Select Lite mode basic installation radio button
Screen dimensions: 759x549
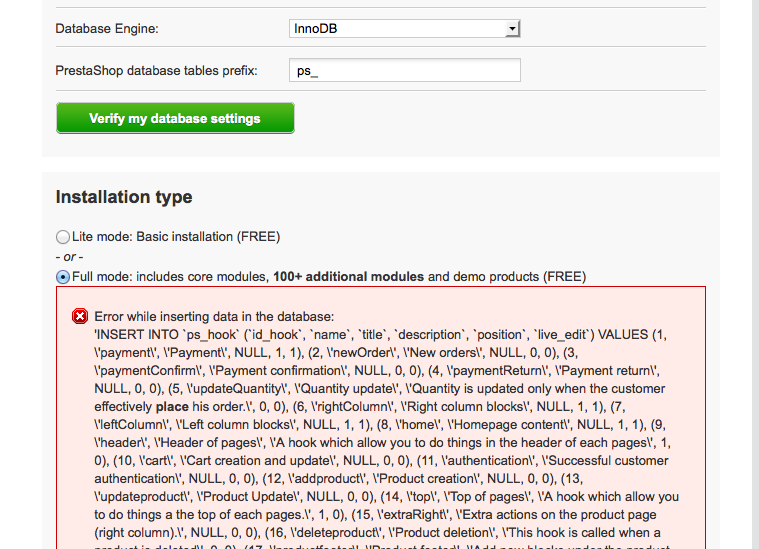click(x=63, y=237)
